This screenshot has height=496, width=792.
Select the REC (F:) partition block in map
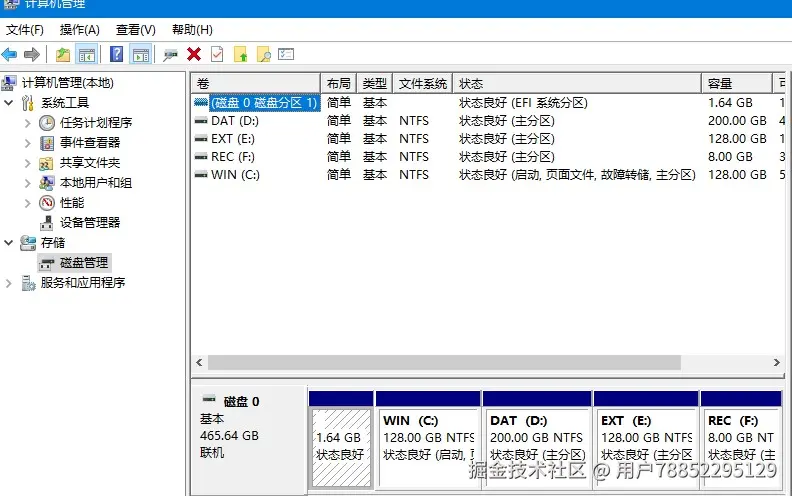point(741,439)
